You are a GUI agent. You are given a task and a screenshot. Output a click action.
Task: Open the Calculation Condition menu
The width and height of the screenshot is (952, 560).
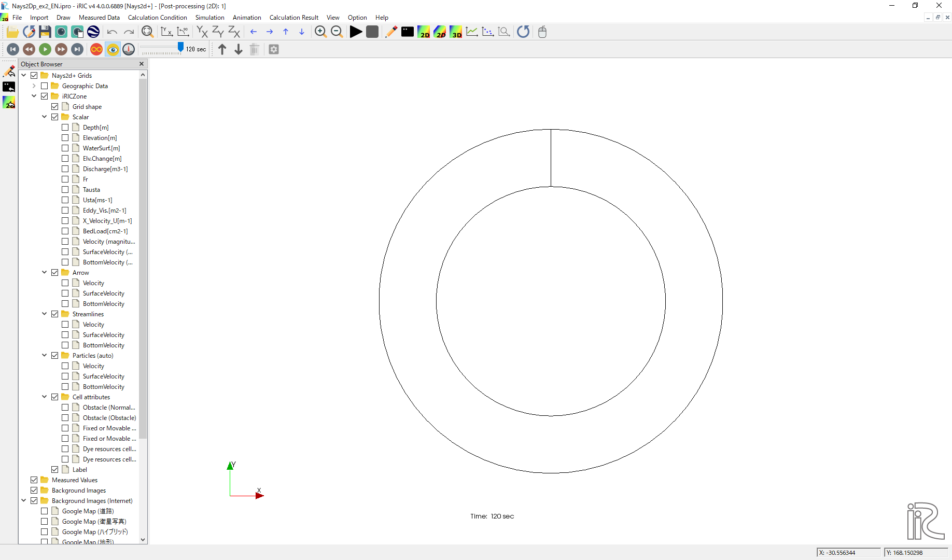pos(158,18)
